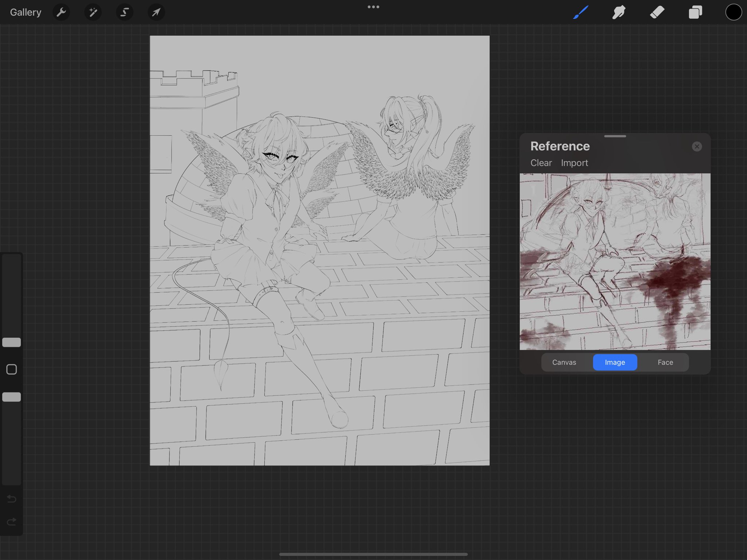Import a new reference image
Viewport: 747px width, 560px height.
coord(574,163)
